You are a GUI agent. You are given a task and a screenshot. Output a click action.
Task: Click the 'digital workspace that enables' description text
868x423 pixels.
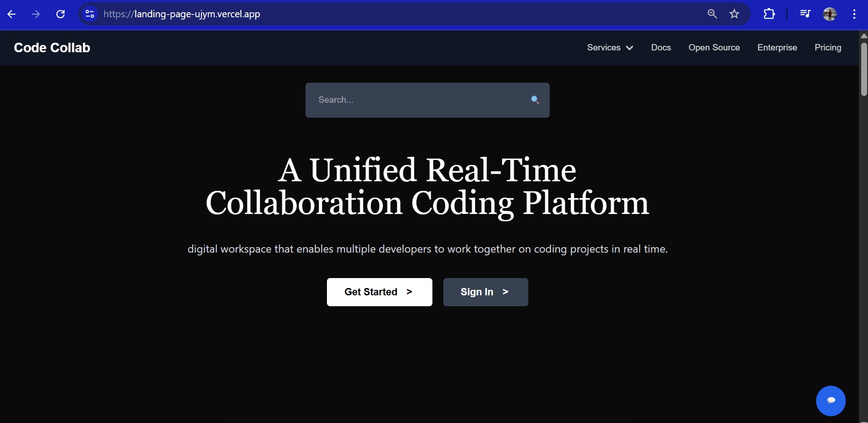(427, 249)
